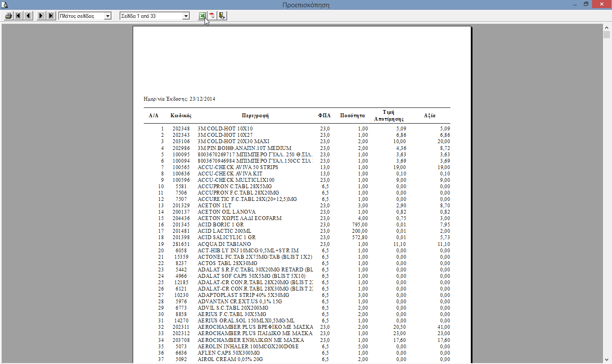Click 'ACETON 1LT' description
The height and width of the screenshot is (364, 612).
coord(215,206)
